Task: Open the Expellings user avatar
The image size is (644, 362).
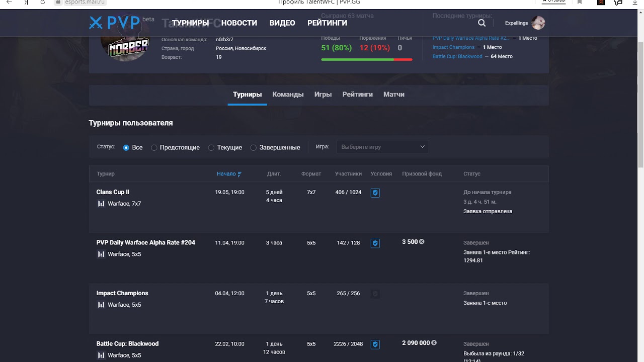Action: click(538, 23)
